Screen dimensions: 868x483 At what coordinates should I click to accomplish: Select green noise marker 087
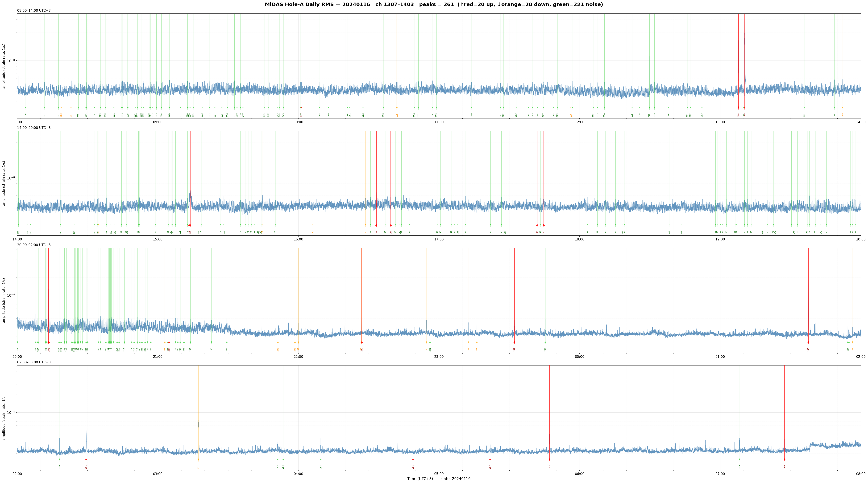coord(804,108)
